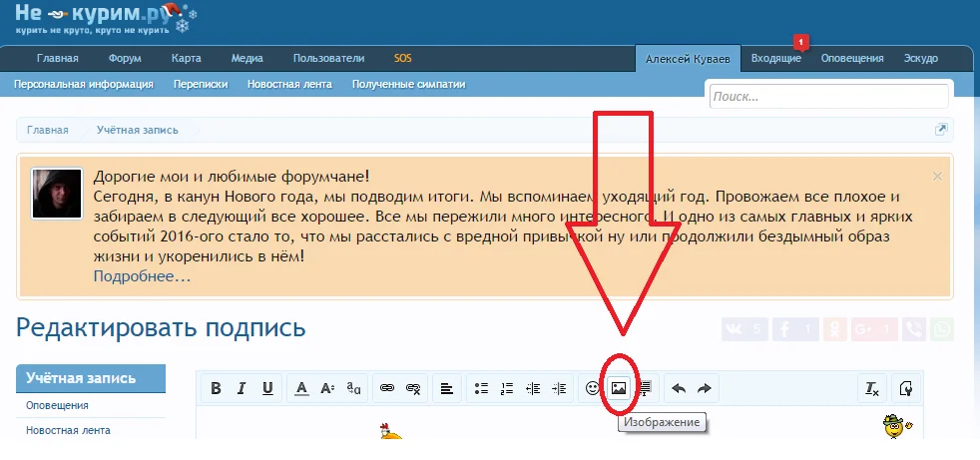
Task: Click the insert image icon
Action: pos(619,388)
